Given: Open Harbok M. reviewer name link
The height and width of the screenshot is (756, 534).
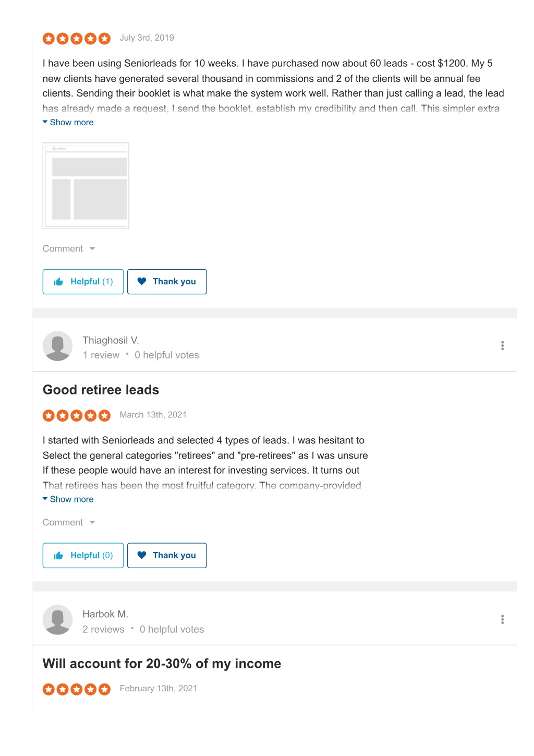Looking at the screenshot, I should [x=105, y=614].
